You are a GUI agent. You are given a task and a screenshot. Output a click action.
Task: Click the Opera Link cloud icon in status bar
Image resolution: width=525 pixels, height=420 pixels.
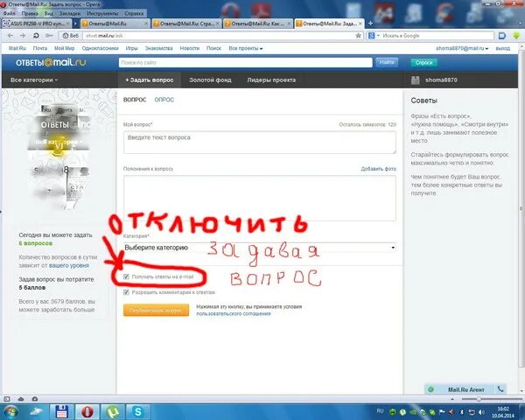21,399
